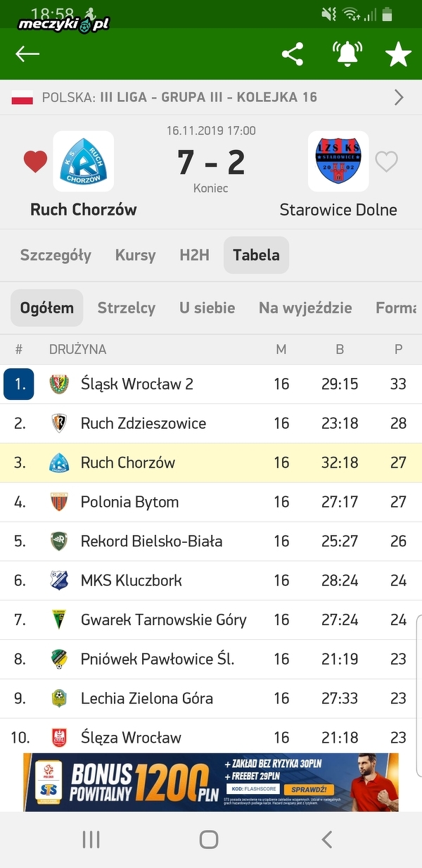Select the H2H tab
The width and height of the screenshot is (422, 868).
tap(194, 255)
